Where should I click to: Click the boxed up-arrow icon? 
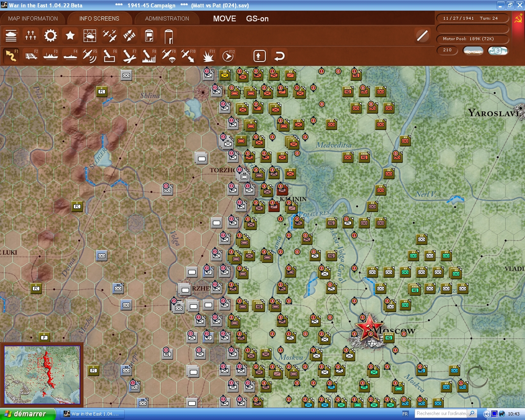pyautogui.click(x=259, y=56)
